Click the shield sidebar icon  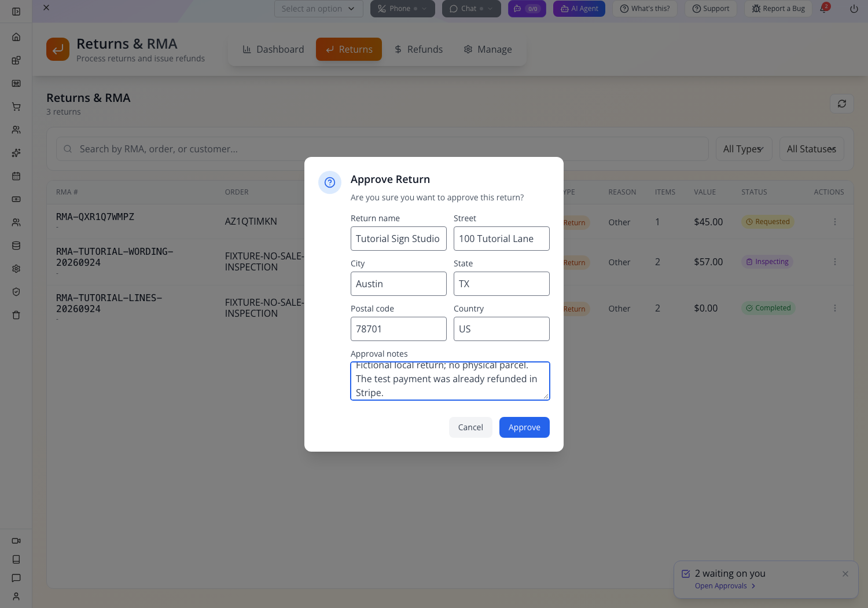[16, 292]
